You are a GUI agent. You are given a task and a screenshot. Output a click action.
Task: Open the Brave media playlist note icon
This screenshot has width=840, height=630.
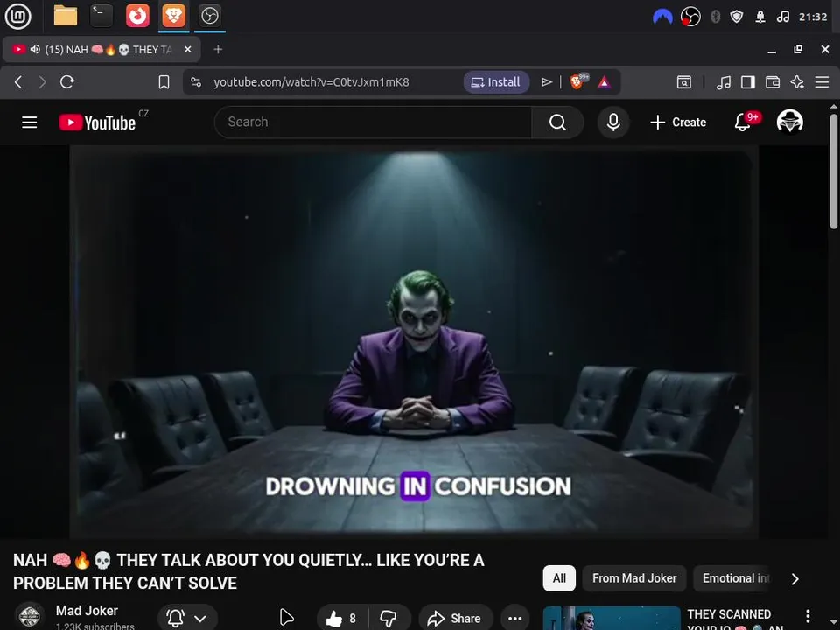coord(724,82)
